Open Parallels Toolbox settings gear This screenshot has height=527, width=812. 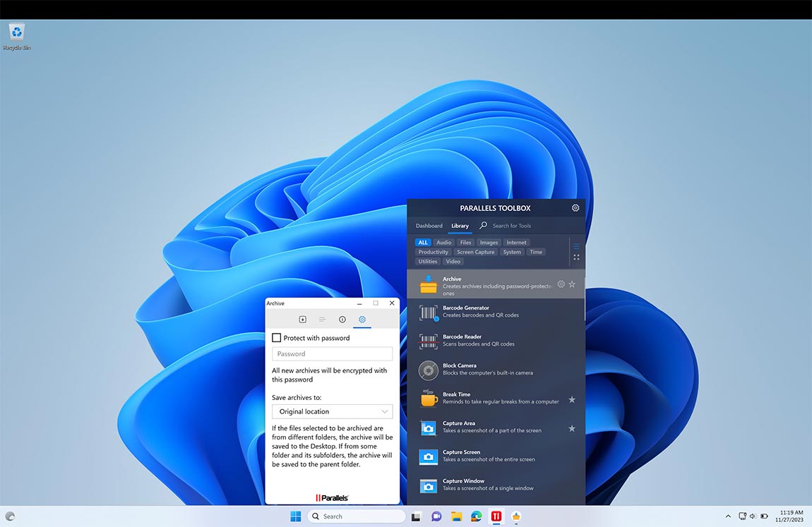(575, 207)
